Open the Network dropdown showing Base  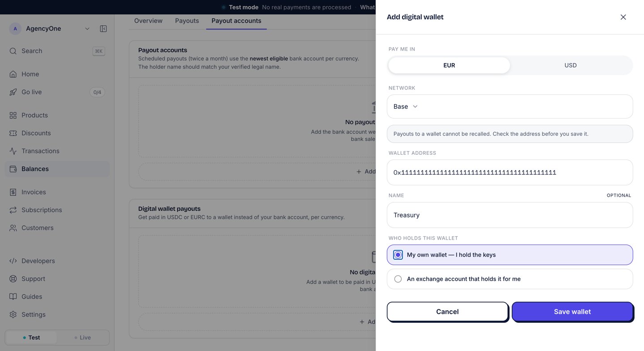[510, 106]
